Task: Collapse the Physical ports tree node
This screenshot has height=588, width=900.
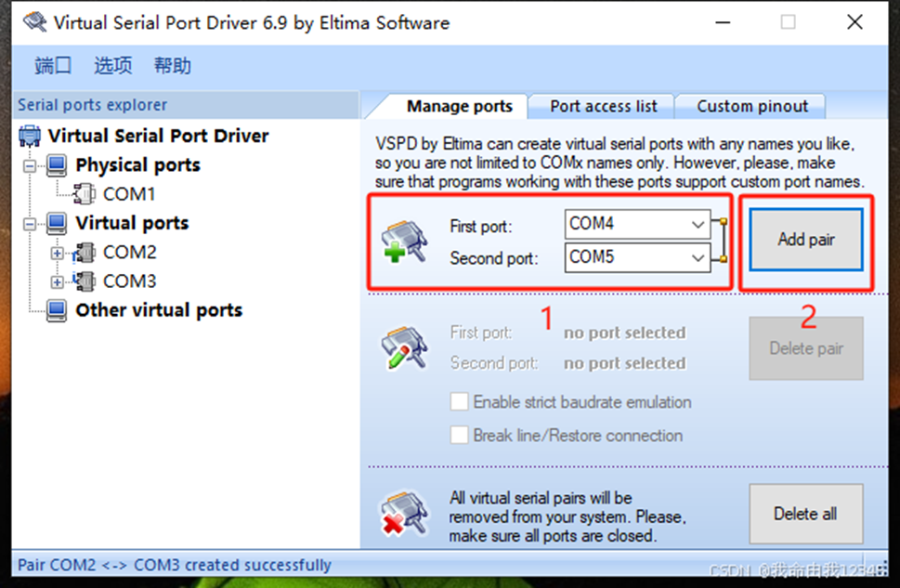Action: pos(31,165)
